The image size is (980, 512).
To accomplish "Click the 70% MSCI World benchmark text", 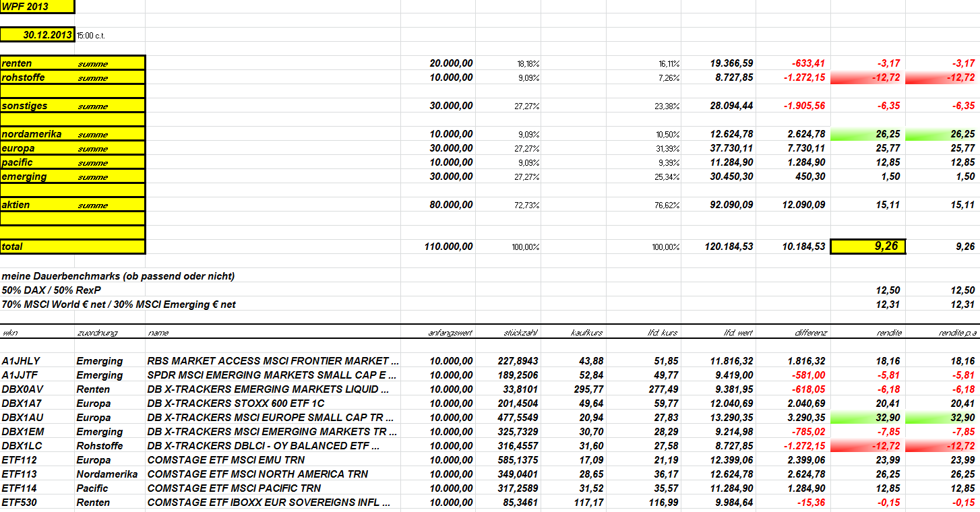I will (119, 305).
